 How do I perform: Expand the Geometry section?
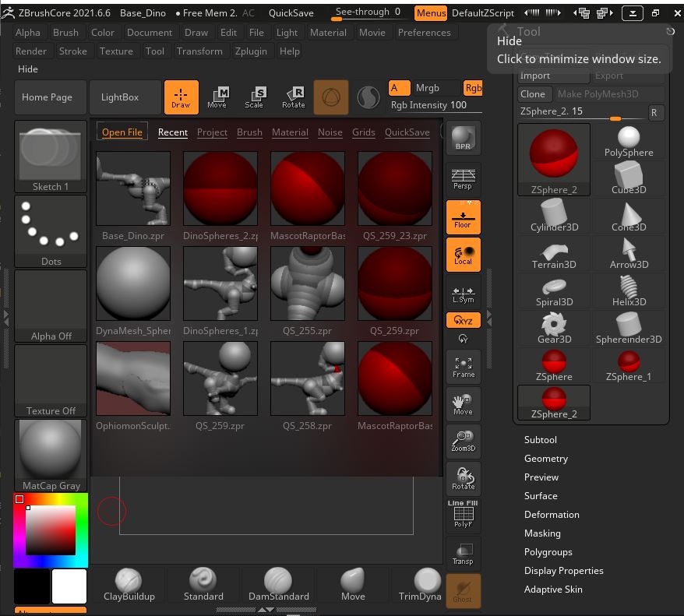(x=545, y=459)
